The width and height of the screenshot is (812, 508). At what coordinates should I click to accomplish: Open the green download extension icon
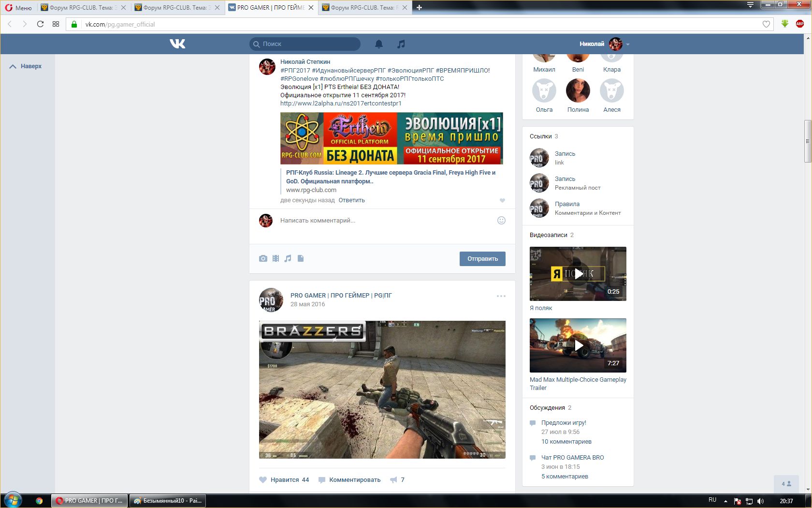point(785,24)
